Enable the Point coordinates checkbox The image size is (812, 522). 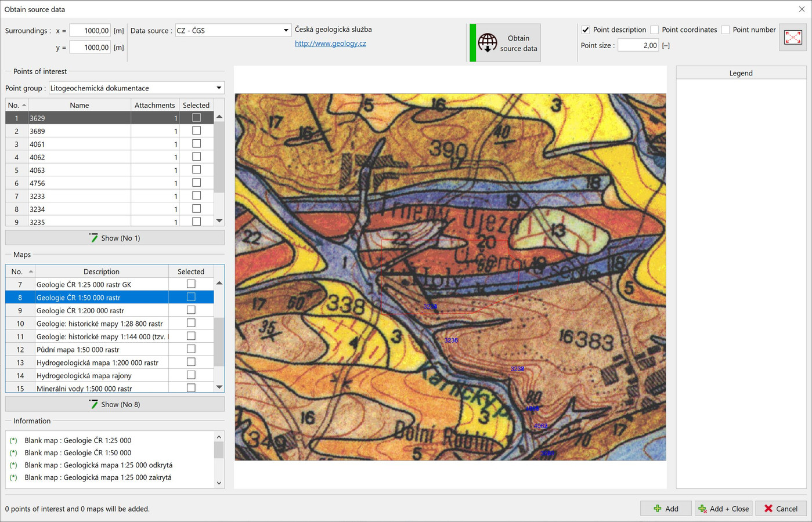(655, 30)
